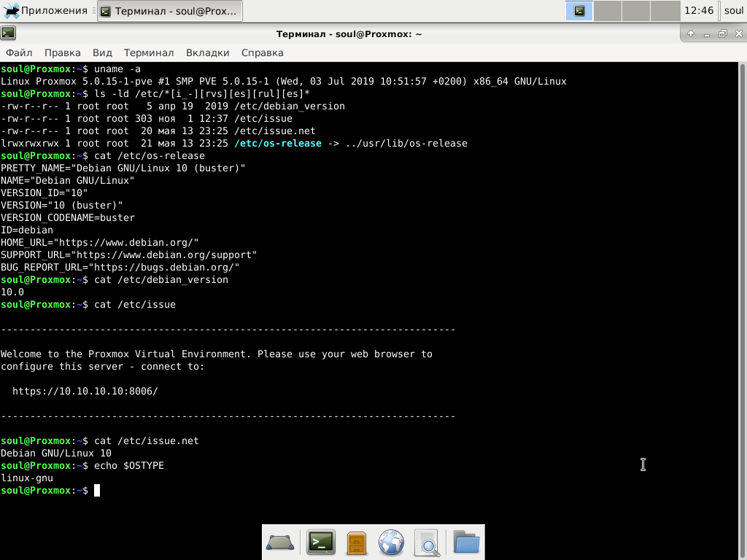Click the /etc/os-release symlink text
Viewport: 747px width, 560px height.
278,144
